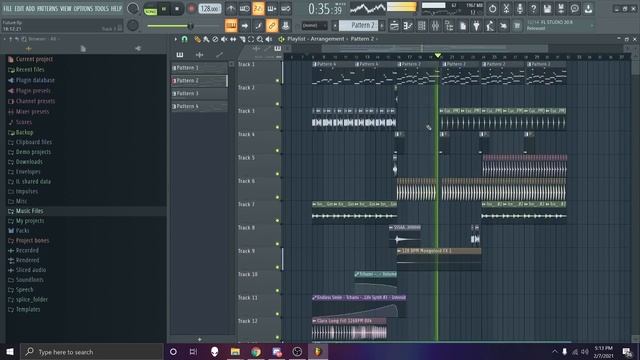Open Playlist options menu arrow
The height and width of the screenshot is (360, 640).
coord(176,39)
